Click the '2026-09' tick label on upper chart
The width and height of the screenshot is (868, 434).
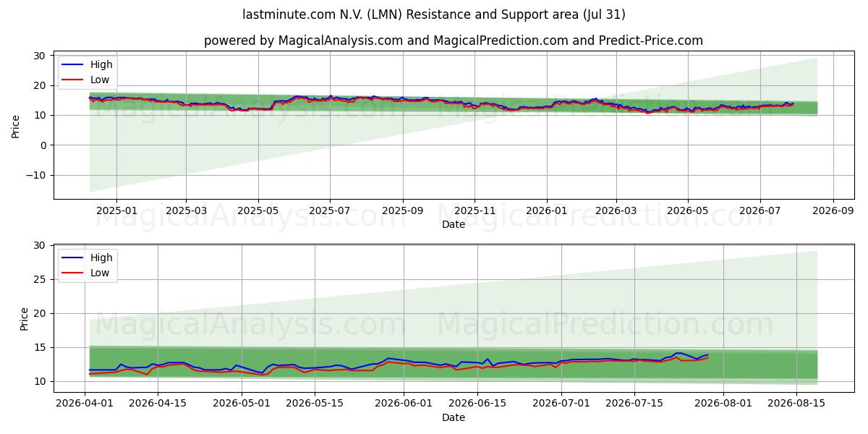(x=833, y=210)
